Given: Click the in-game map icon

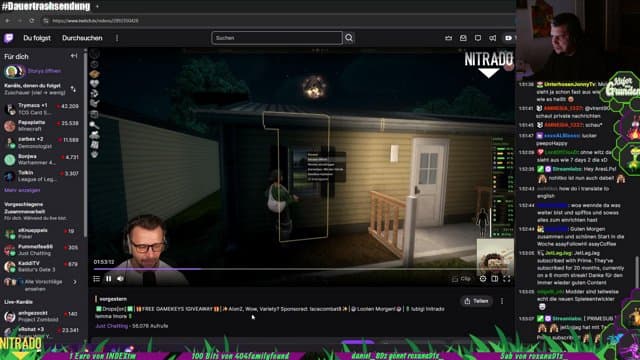Looking at the screenshot, I should [x=94, y=144].
